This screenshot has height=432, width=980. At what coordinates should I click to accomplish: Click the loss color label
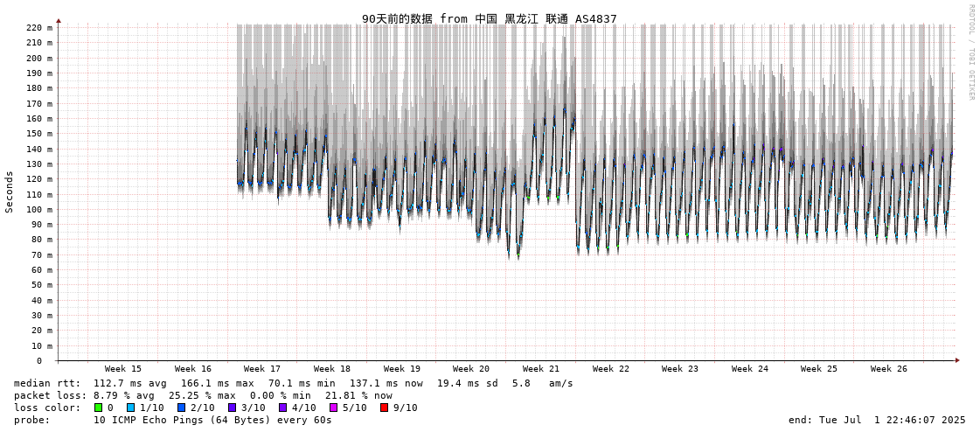(47, 408)
